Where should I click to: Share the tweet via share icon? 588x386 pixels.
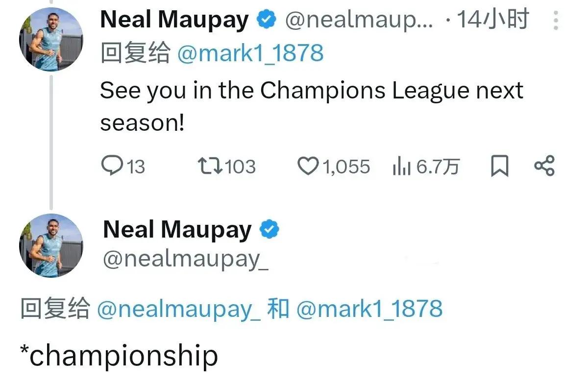tap(544, 166)
